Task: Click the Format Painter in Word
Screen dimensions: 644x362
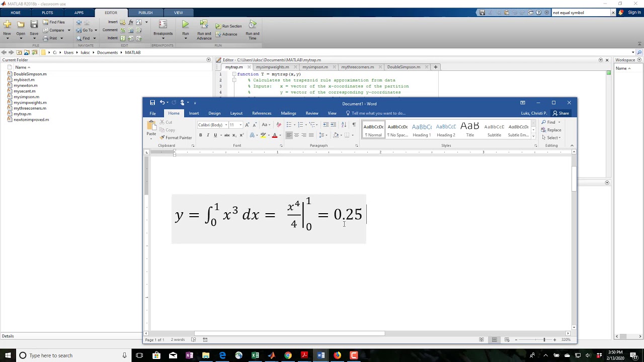Action: [176, 138]
